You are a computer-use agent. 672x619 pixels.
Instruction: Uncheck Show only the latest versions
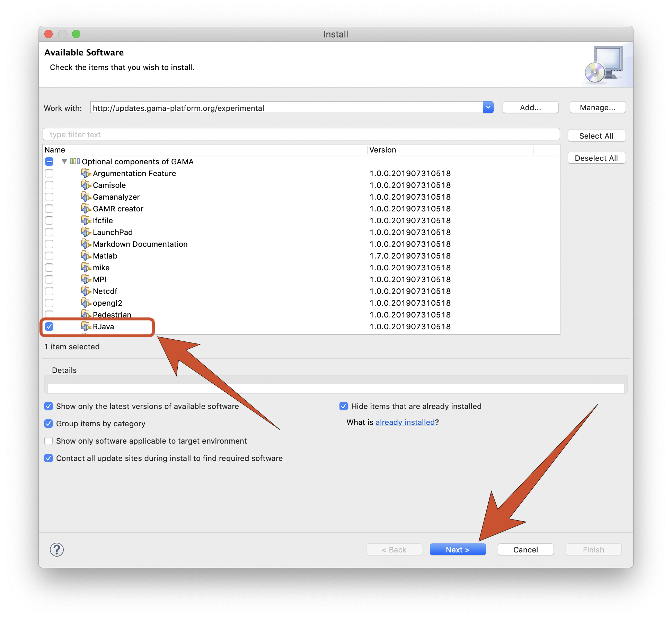click(48, 406)
